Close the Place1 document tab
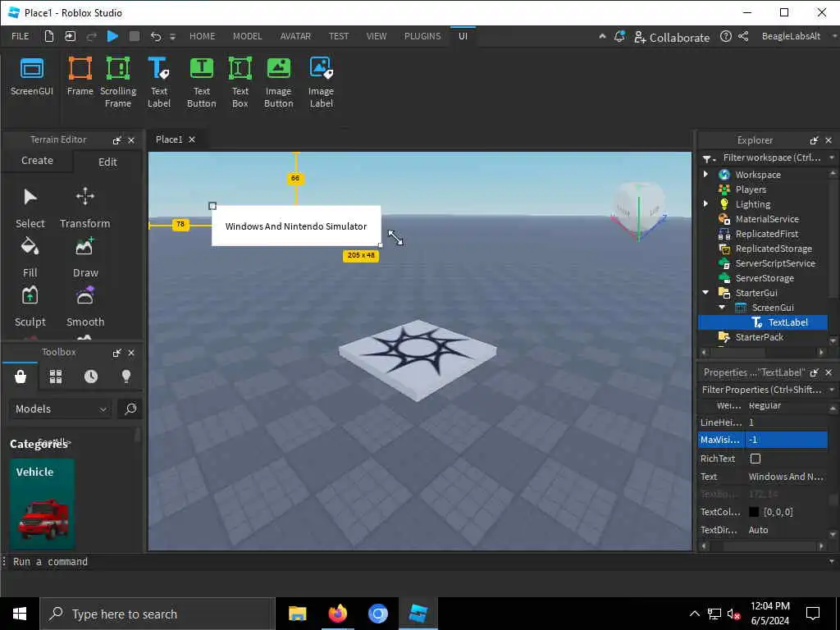The width and height of the screenshot is (840, 630). (192, 139)
